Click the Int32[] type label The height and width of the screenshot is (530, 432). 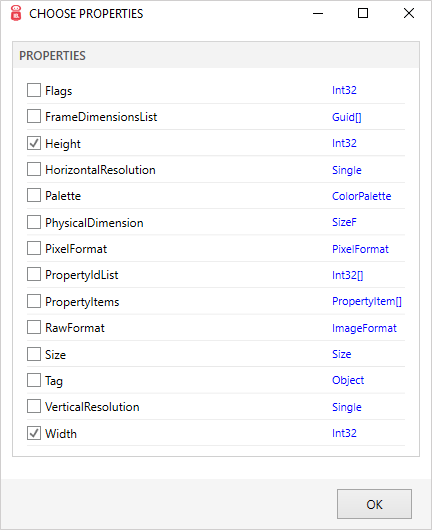click(x=347, y=275)
